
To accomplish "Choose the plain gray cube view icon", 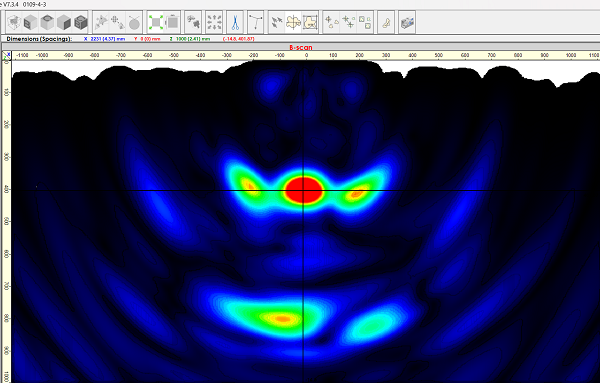I will click(x=64, y=22).
